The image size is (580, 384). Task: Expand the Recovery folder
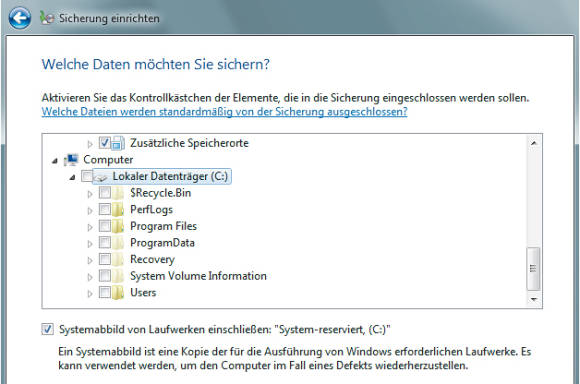(x=90, y=260)
